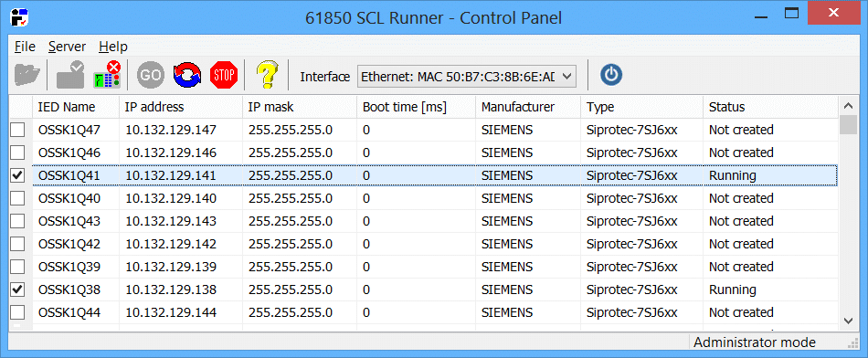This screenshot has height=358, width=868.
Task: Uncheck the OSSK1Q41 row checkbox
Action: [x=17, y=175]
